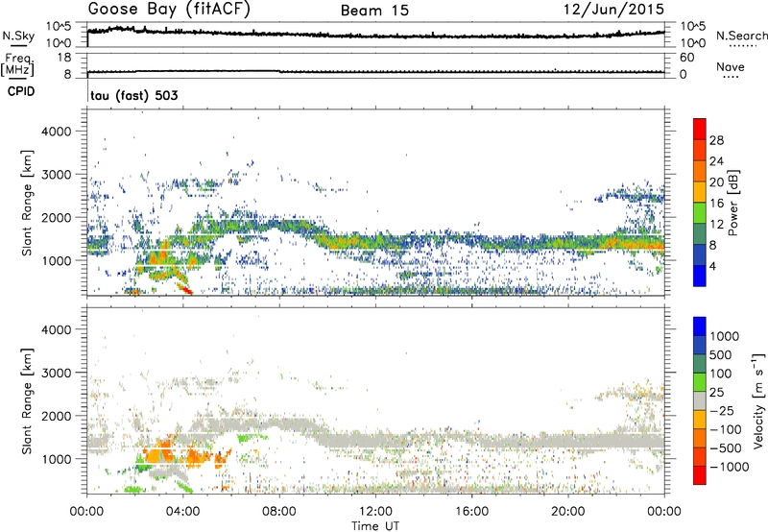Screen dimensions: 768x532
Task: Click '4000' on Power panel range axis
Action: click(57, 132)
